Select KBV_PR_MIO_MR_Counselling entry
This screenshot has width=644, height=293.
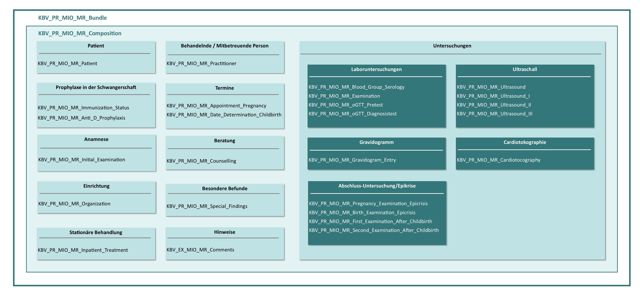click(201, 161)
